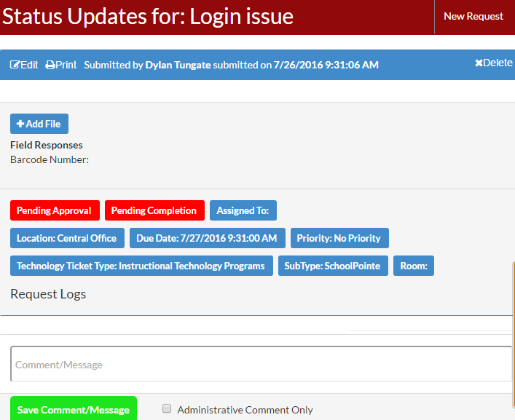
Task: Click the Room: tag
Action: pyautogui.click(x=413, y=266)
